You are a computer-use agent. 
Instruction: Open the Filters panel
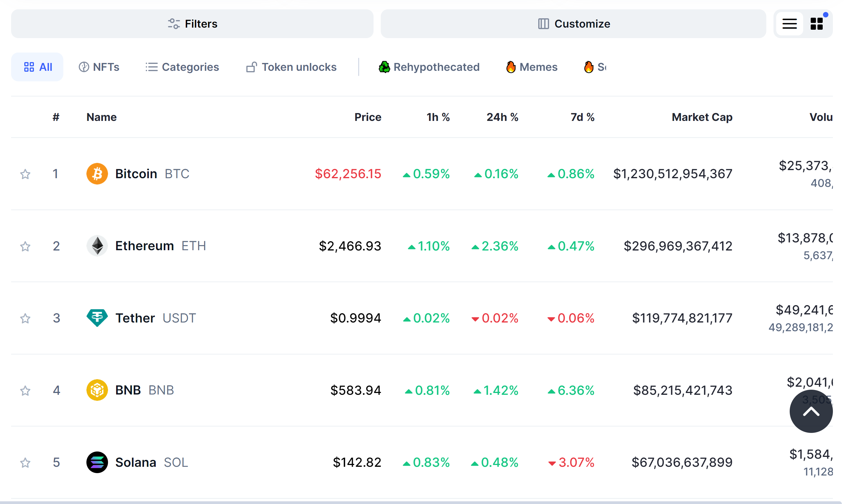click(x=192, y=24)
